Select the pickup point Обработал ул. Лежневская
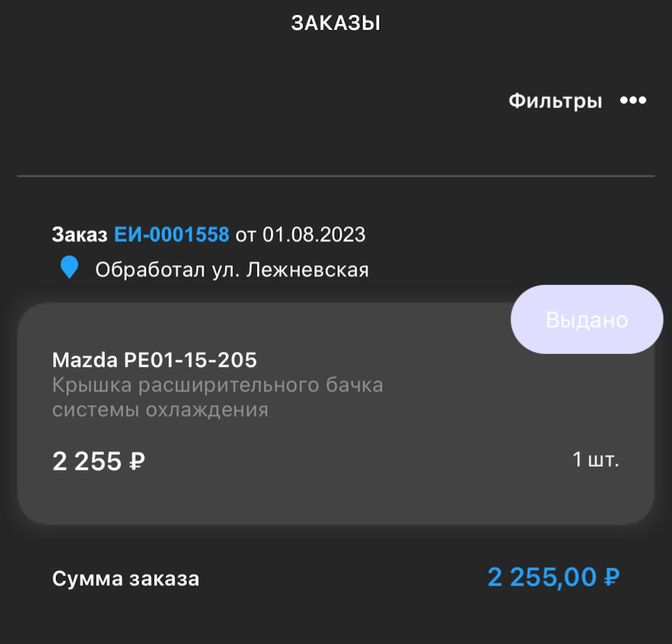 click(234, 268)
